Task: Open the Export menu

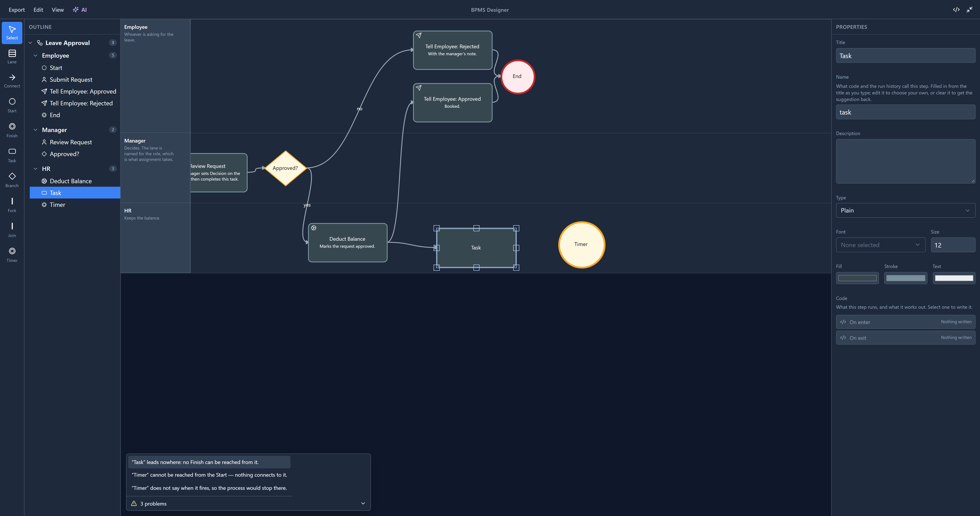Action: coord(17,10)
